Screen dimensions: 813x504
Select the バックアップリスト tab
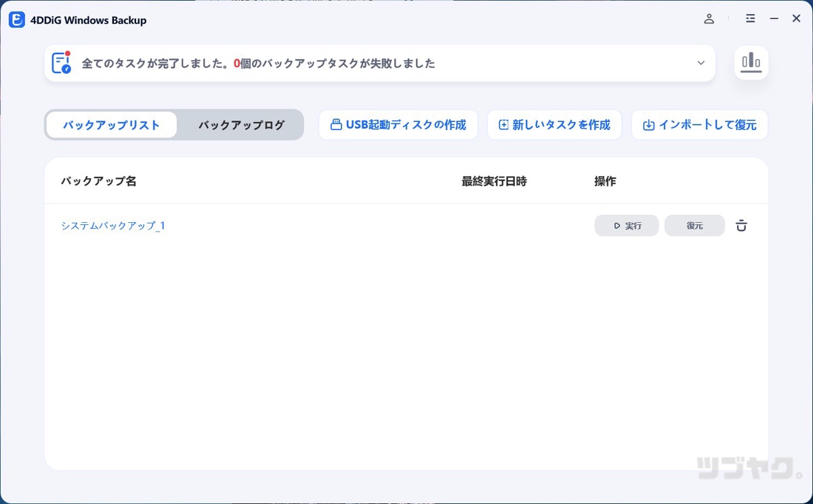coord(112,125)
